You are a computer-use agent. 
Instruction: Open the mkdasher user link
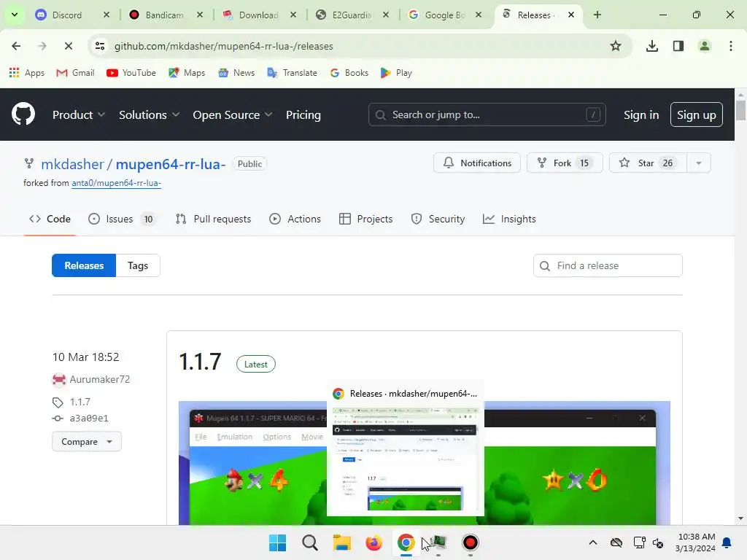click(x=72, y=164)
